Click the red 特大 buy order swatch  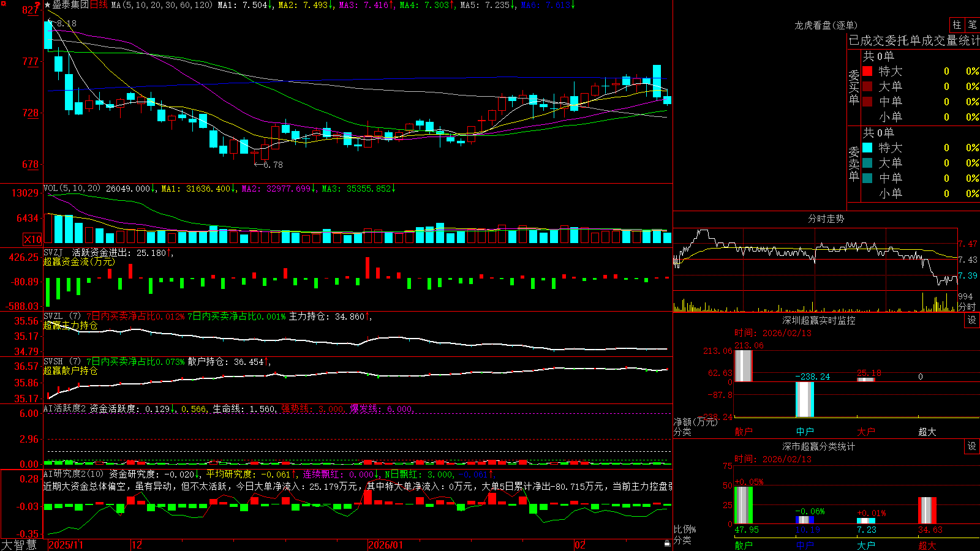[x=867, y=71]
